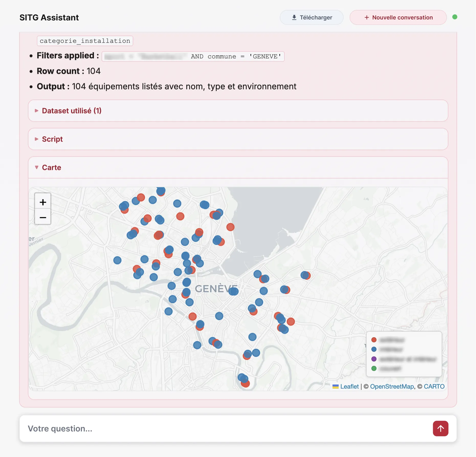Zoom out on the map
Viewport: 476px width, 457px height.
click(x=43, y=217)
